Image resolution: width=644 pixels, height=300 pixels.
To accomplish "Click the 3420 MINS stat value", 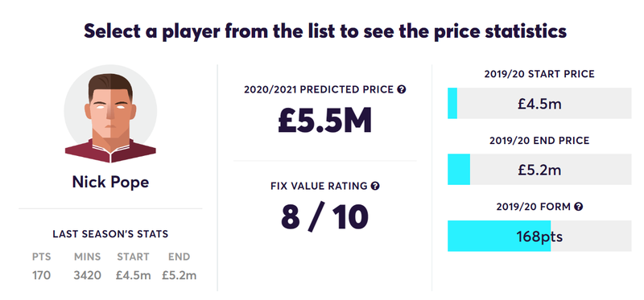I will tap(88, 275).
